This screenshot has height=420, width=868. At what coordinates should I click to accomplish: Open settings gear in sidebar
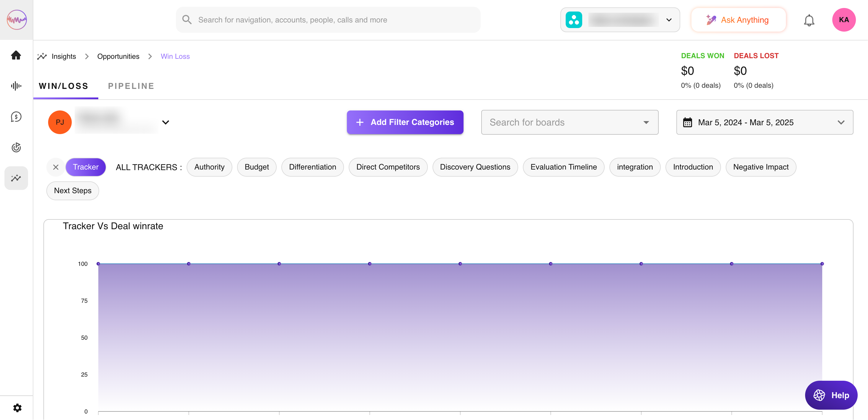(x=17, y=408)
